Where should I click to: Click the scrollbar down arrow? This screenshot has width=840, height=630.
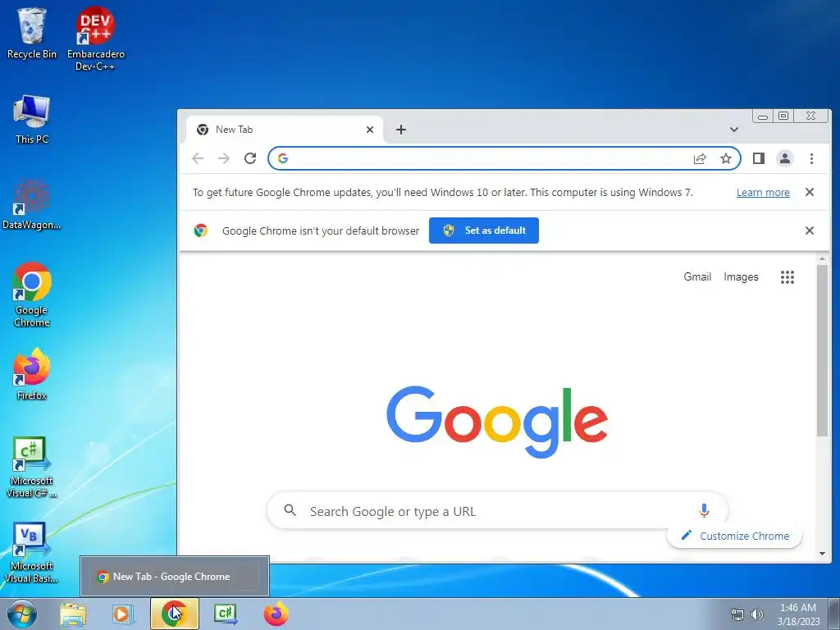click(x=822, y=554)
